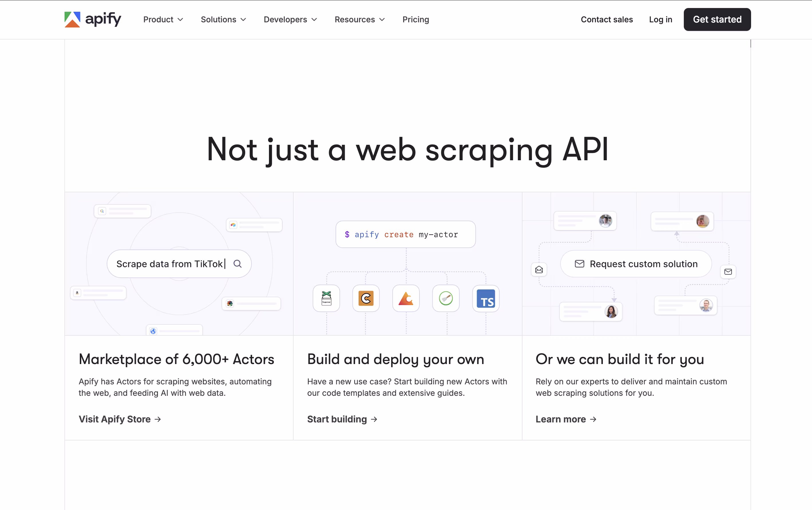812x510 pixels.
Task: Click the envelope icon inside Request custom solution
Action: (579, 264)
